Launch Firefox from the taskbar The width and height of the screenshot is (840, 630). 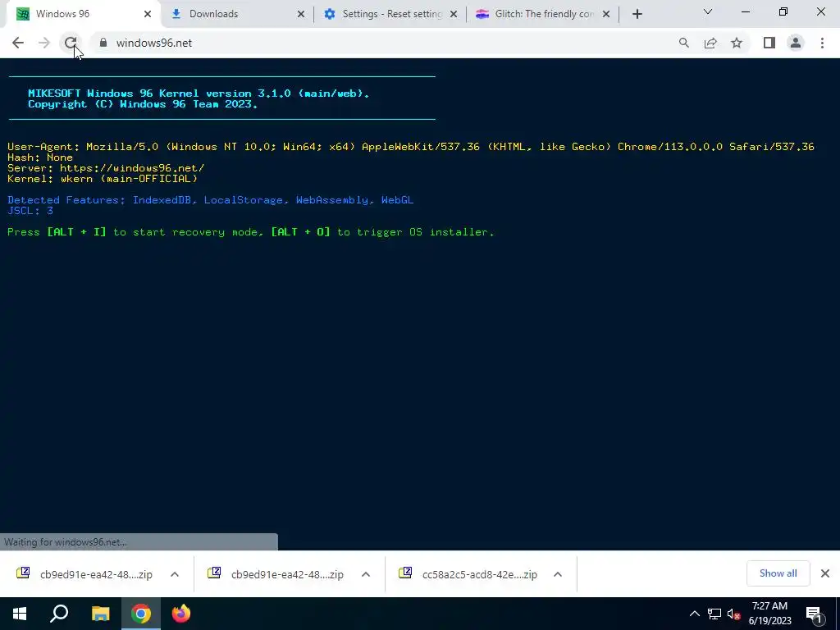[181, 614]
